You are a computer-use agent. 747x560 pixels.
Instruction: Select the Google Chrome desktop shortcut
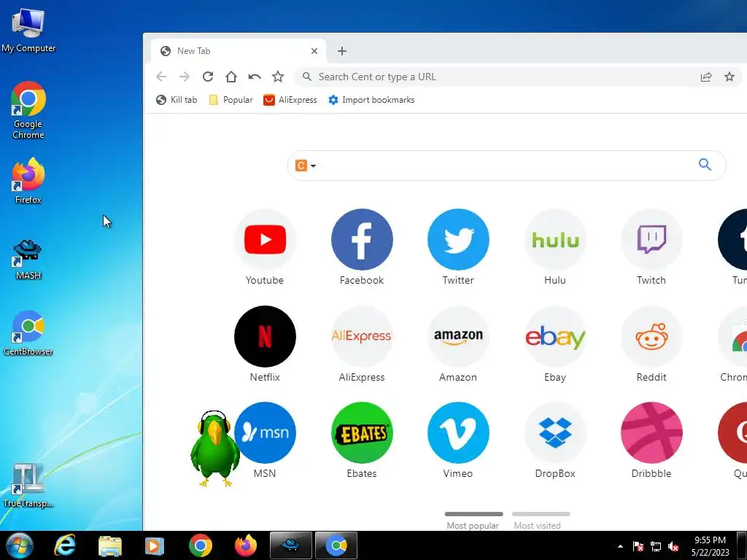28,111
